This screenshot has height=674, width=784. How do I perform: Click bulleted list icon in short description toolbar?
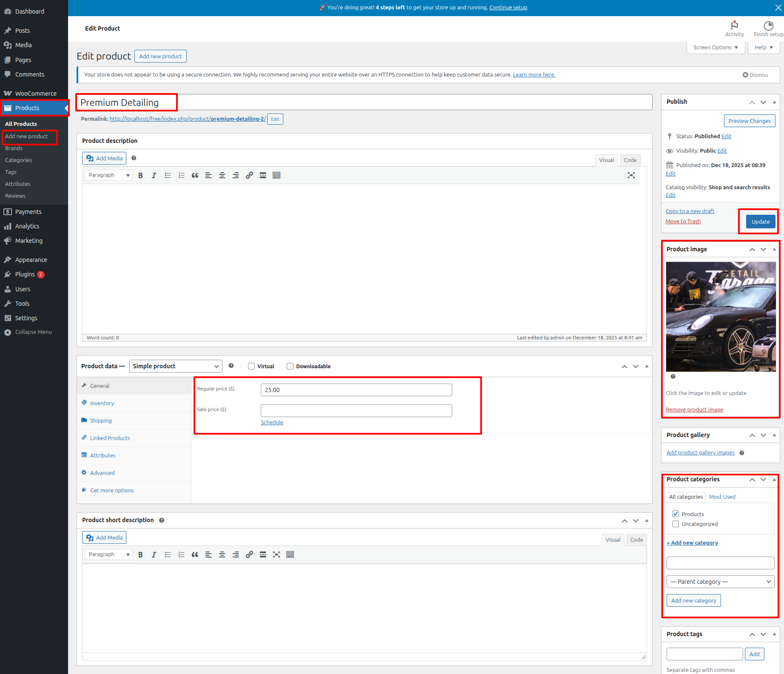pos(168,555)
